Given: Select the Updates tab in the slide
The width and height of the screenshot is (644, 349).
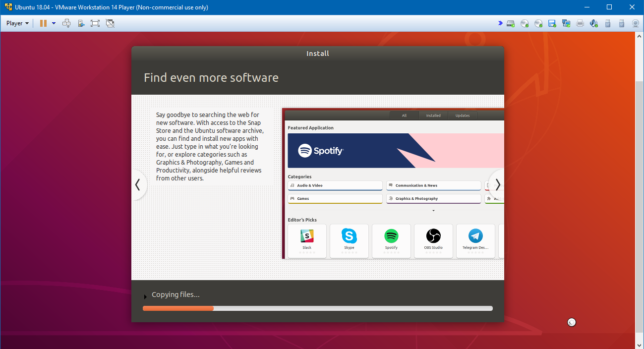Looking at the screenshot, I should (x=463, y=116).
